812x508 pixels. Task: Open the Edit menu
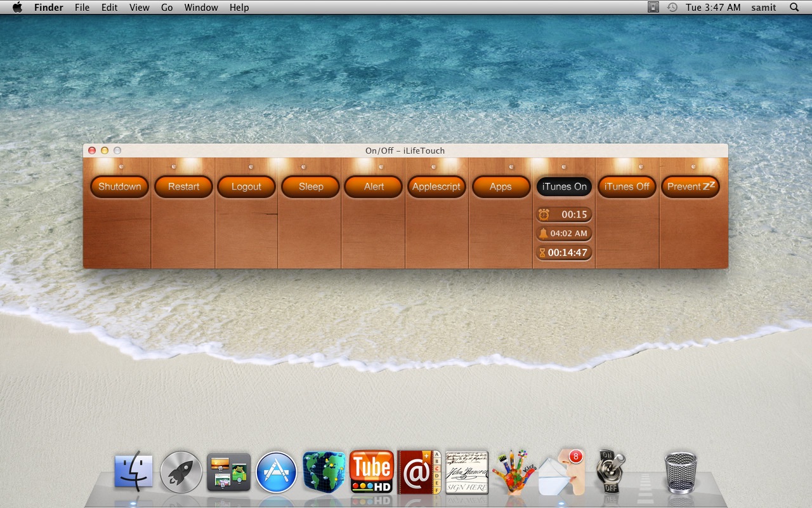[110, 8]
